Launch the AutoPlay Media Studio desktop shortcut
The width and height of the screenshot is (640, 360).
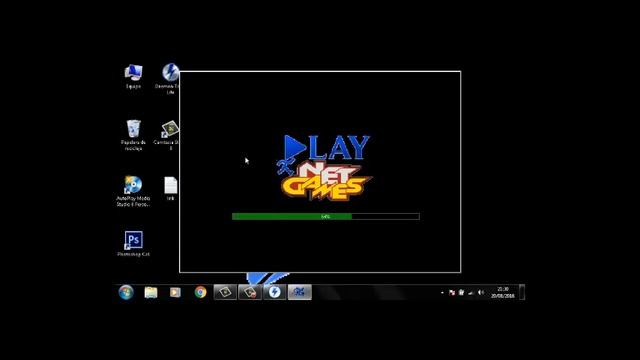click(133, 191)
